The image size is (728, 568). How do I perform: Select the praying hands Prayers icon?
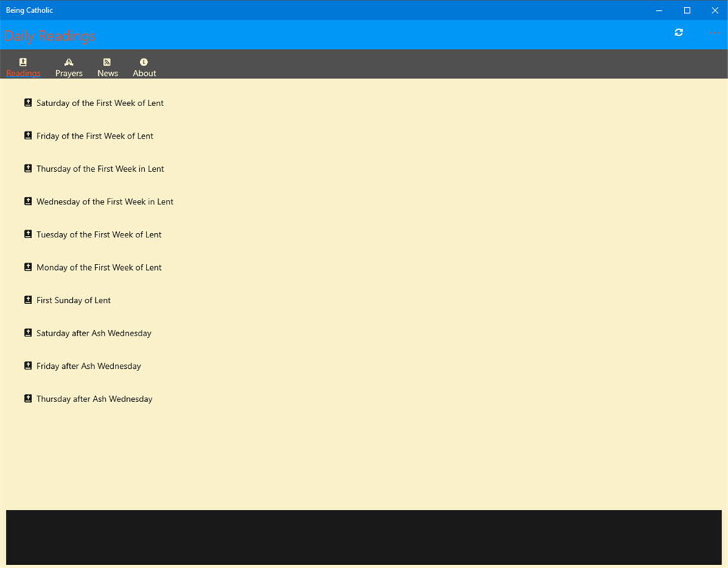point(69,62)
